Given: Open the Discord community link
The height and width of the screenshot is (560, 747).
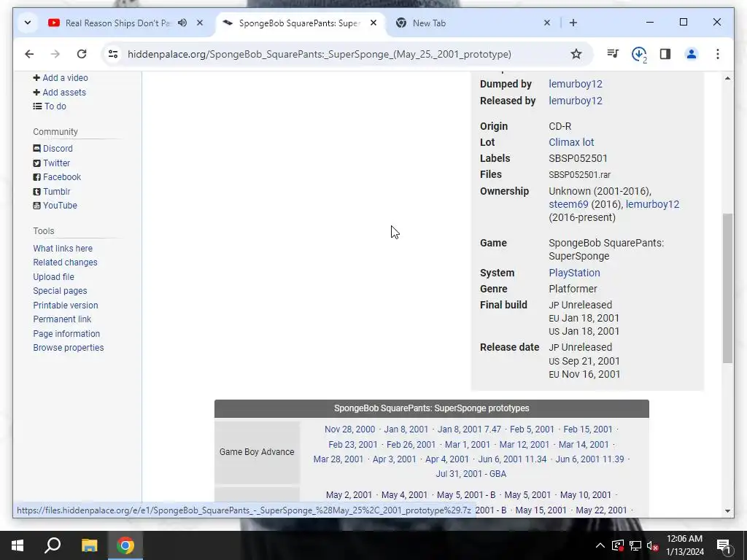Looking at the screenshot, I should 58,149.
